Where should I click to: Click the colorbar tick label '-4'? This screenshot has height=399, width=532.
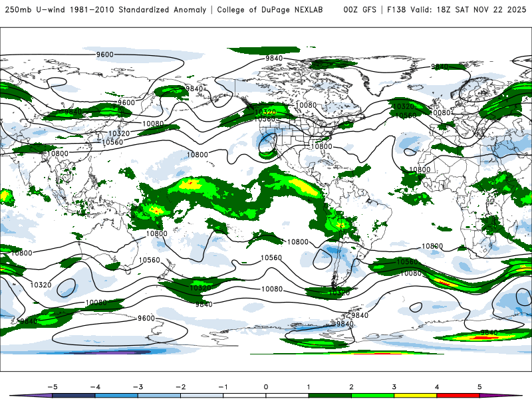pos(95,387)
